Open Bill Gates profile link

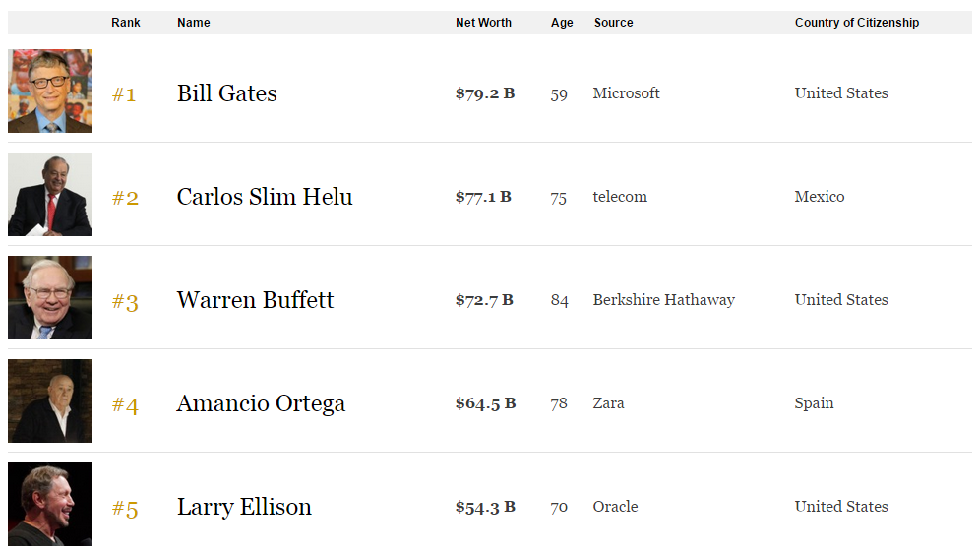pos(227,93)
